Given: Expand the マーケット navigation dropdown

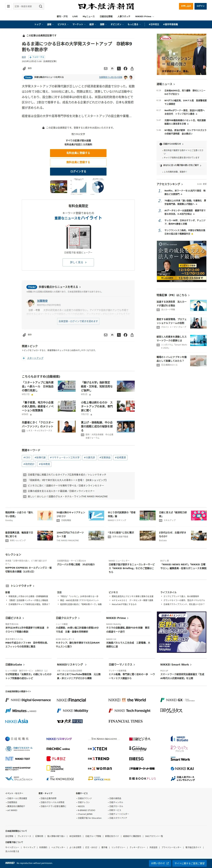Looking at the screenshot, I should (79, 24).
